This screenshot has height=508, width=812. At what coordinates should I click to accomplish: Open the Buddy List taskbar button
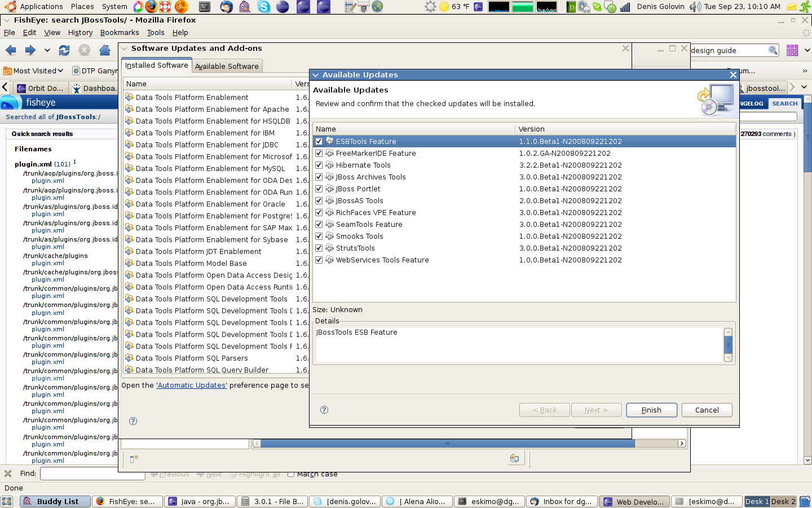pos(55,501)
